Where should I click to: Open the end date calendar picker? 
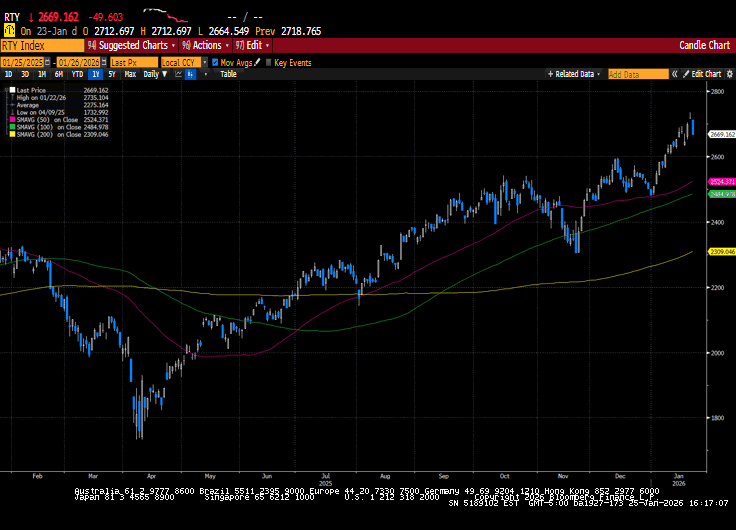click(105, 62)
